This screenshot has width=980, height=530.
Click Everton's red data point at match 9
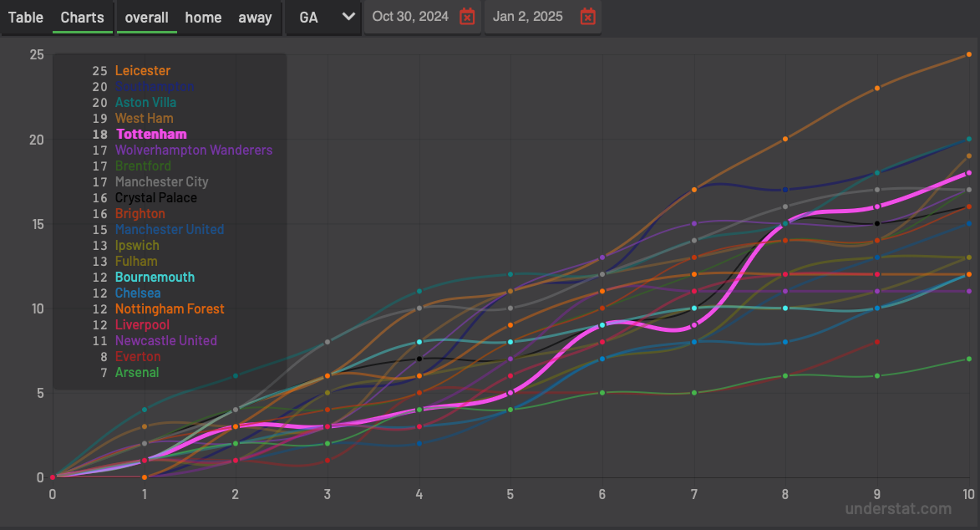coord(877,342)
